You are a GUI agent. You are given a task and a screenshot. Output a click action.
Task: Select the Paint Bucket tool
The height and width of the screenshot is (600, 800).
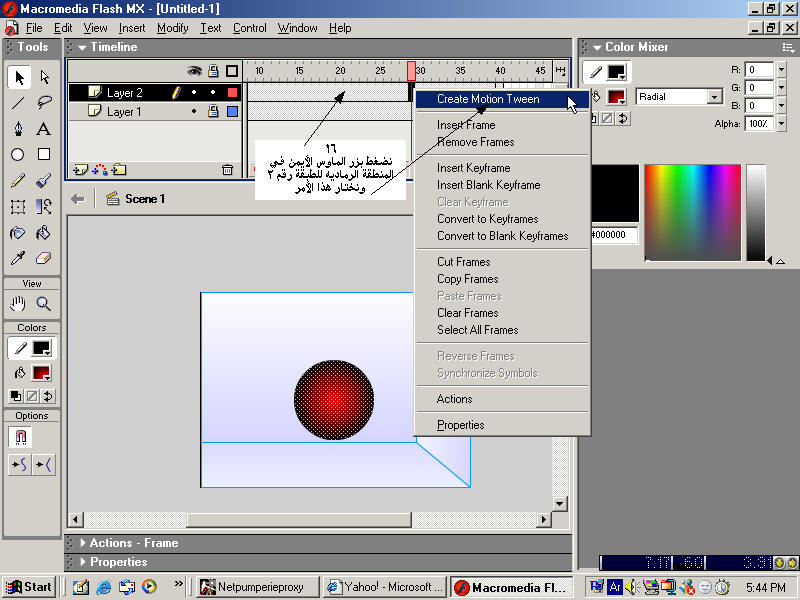click(44, 233)
